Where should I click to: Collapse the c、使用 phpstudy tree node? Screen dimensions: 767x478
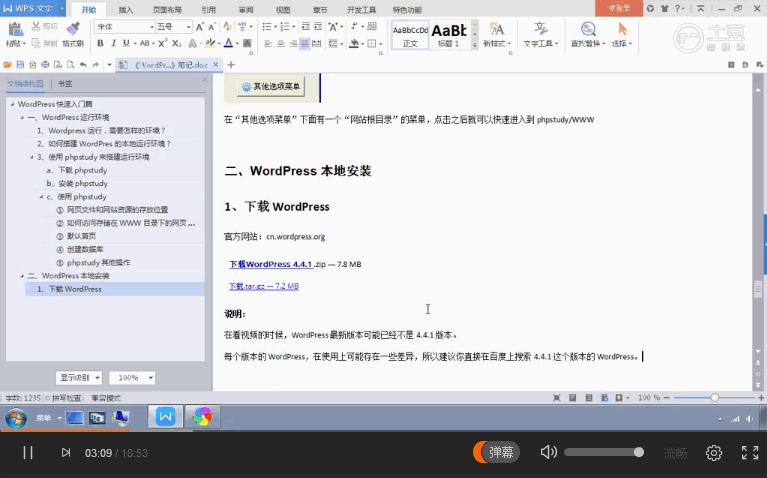42,197
